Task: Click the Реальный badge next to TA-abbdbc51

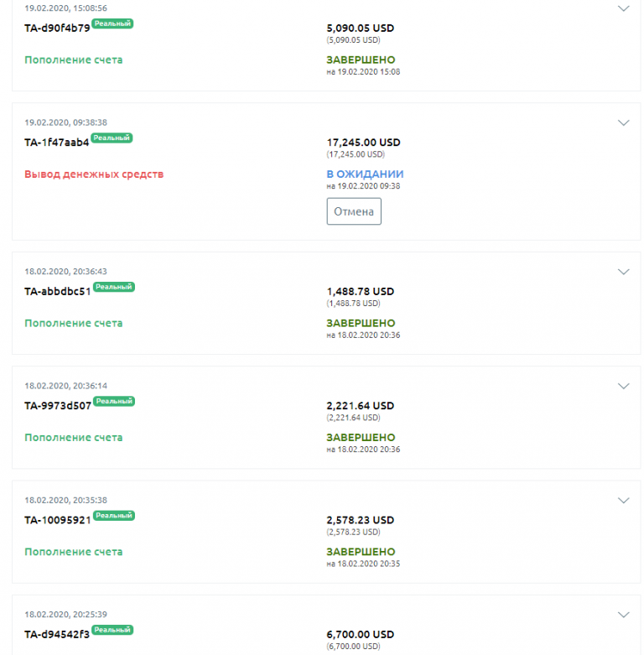Action: pos(113,287)
